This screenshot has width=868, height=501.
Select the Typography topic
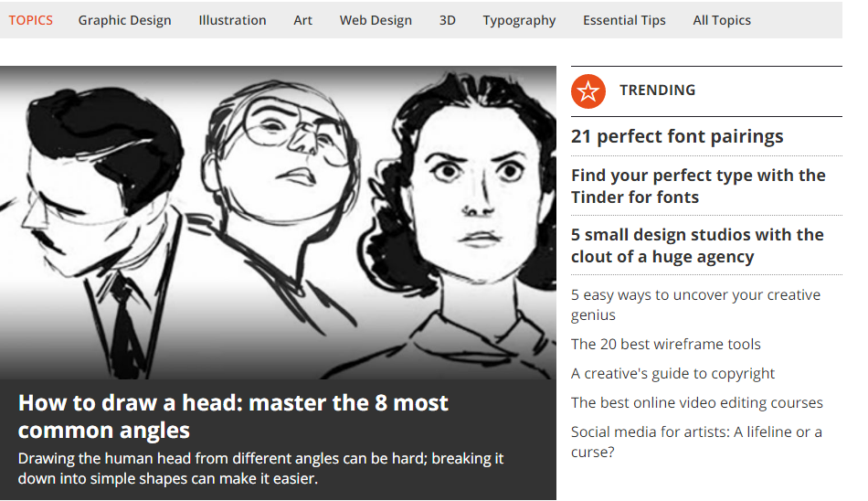[x=519, y=20]
